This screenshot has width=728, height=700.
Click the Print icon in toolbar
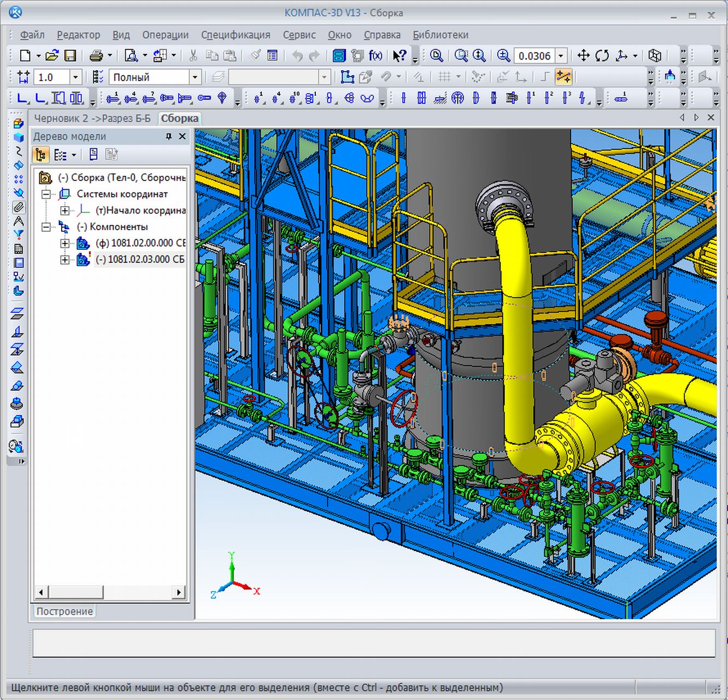point(96,56)
